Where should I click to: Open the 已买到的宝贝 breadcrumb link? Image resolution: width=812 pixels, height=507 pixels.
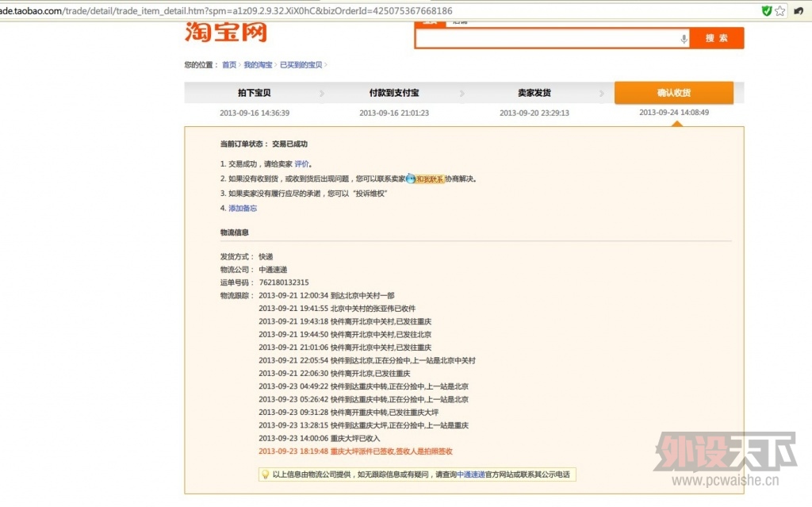[x=301, y=65]
